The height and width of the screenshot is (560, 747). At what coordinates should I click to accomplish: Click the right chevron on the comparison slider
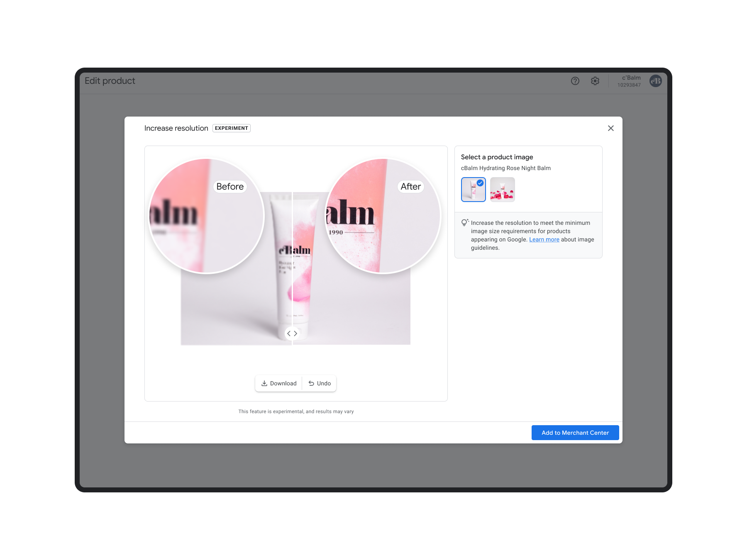click(x=296, y=333)
